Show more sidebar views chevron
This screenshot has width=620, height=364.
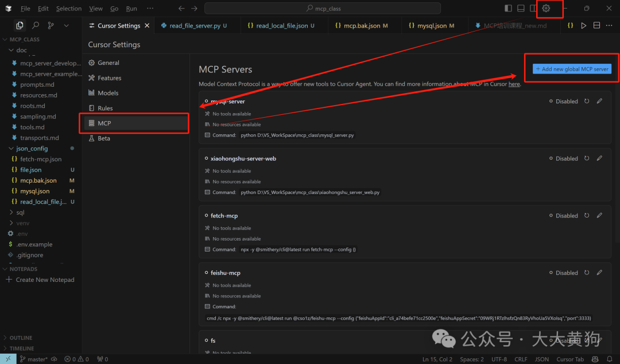[x=66, y=25]
